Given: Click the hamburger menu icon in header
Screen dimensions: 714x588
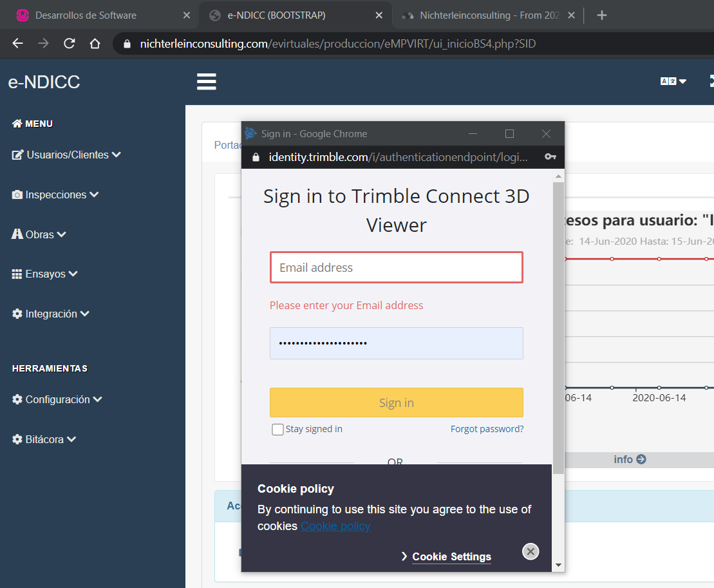Looking at the screenshot, I should (206, 82).
